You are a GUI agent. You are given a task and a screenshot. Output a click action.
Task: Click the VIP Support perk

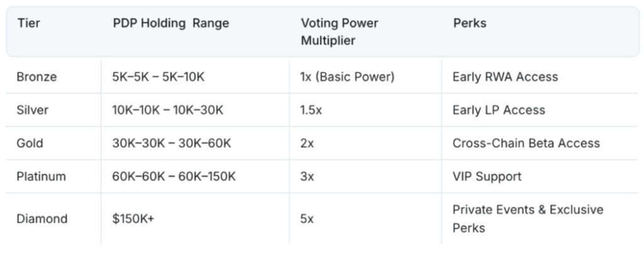(487, 176)
